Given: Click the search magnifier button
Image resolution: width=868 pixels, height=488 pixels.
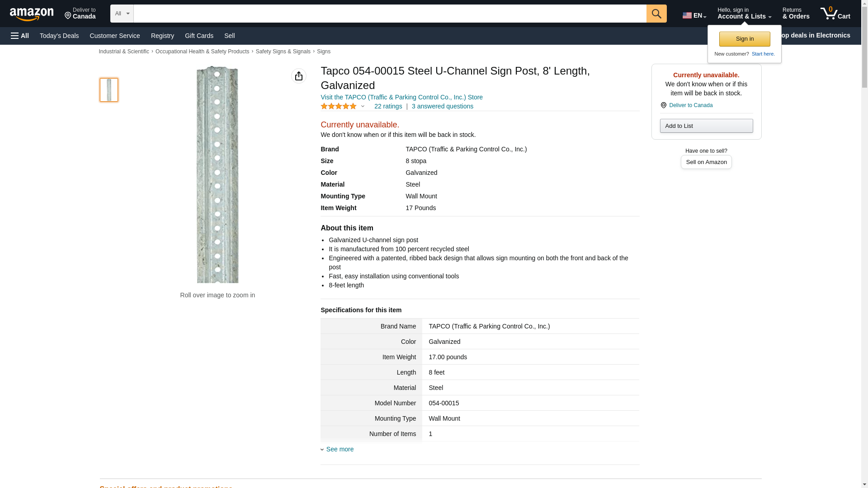Looking at the screenshot, I should click(x=656, y=14).
